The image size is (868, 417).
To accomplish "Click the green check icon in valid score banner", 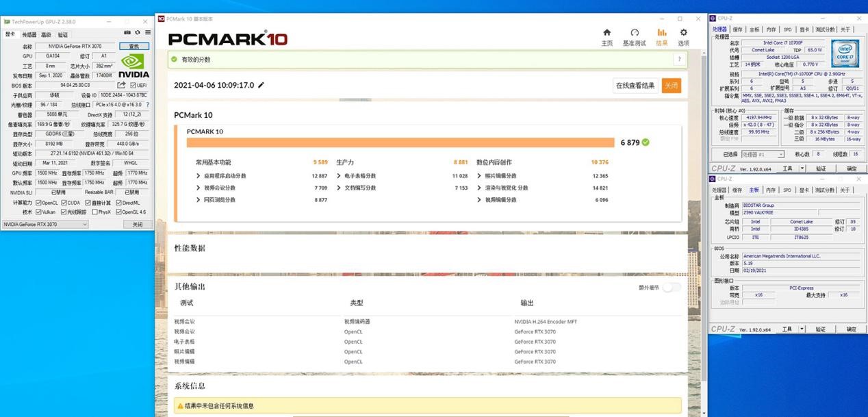I will [175, 60].
